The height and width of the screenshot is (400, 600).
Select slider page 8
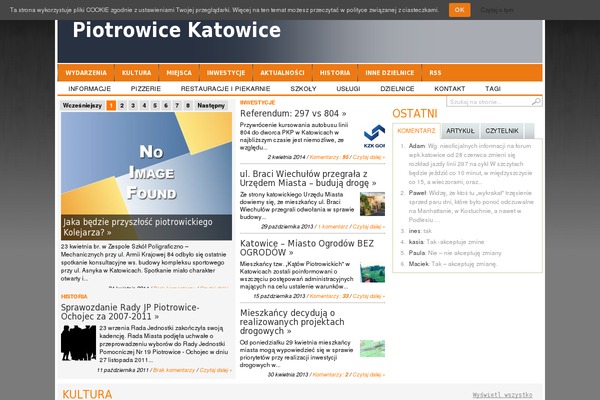tap(188, 105)
